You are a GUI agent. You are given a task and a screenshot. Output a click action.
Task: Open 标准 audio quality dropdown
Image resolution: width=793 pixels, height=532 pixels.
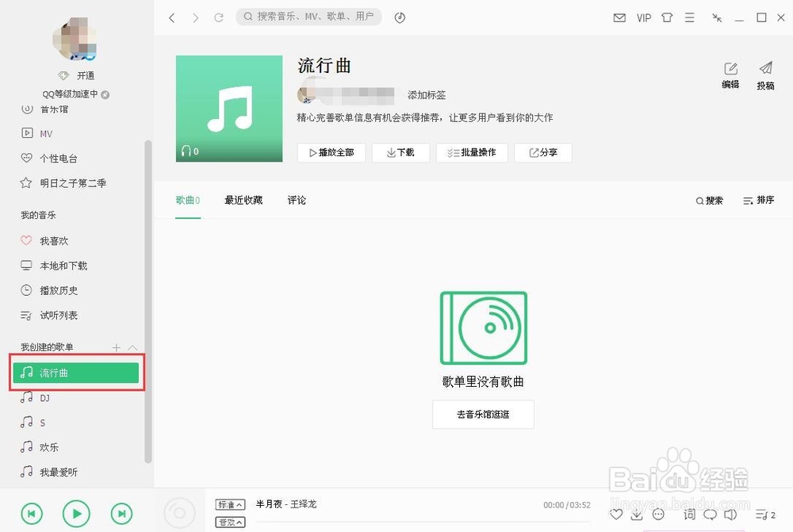click(x=230, y=505)
